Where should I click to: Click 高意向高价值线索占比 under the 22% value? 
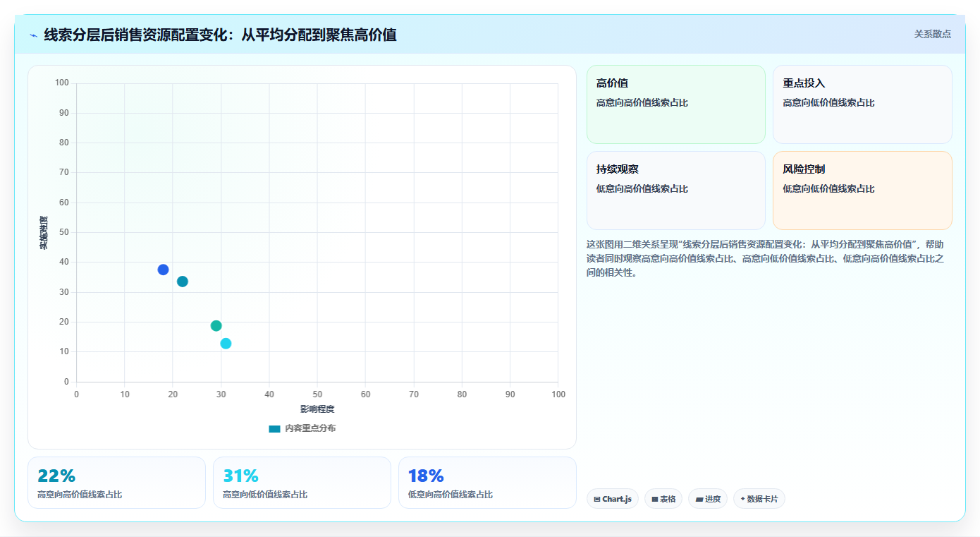80,495
